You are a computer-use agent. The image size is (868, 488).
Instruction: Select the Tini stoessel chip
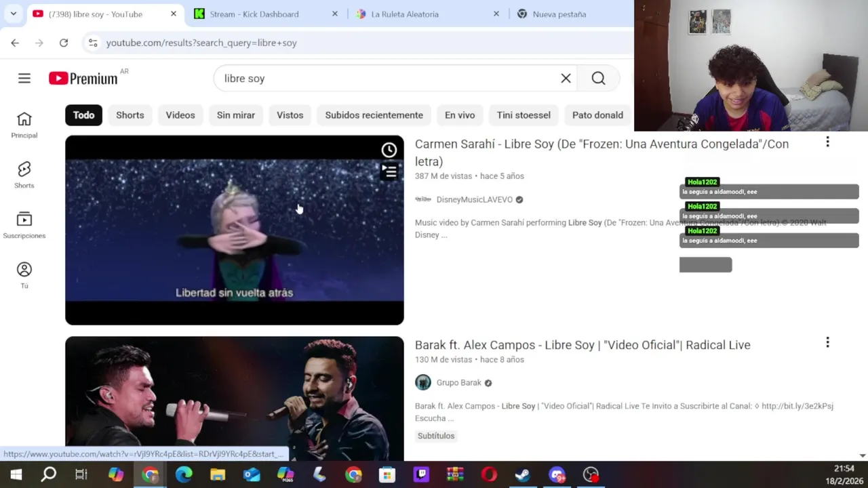[x=524, y=115]
